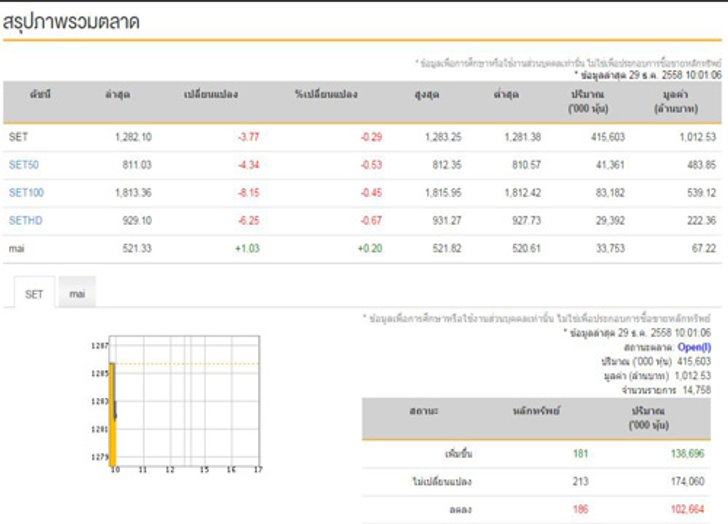Select SET last value 1,282.10
Viewport: 728px width, 524px height.
pos(133,137)
